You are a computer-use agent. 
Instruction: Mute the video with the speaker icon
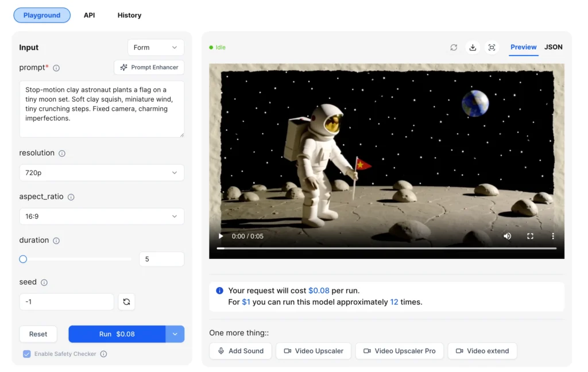click(x=507, y=236)
